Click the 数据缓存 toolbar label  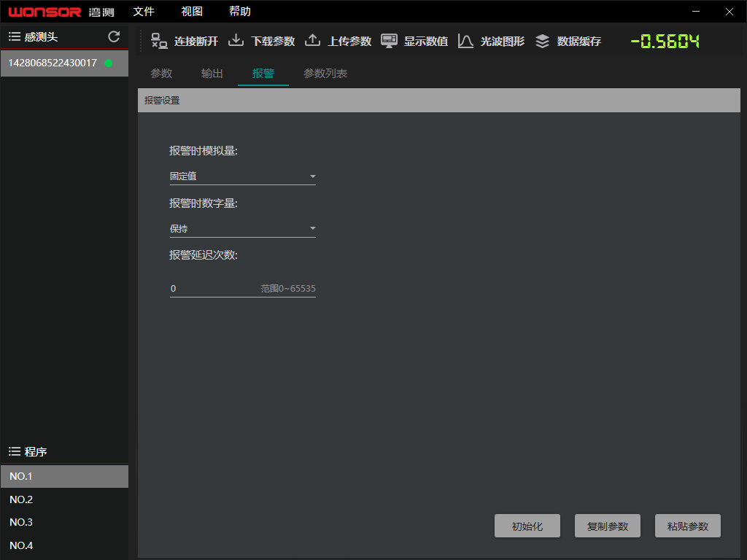pos(579,42)
